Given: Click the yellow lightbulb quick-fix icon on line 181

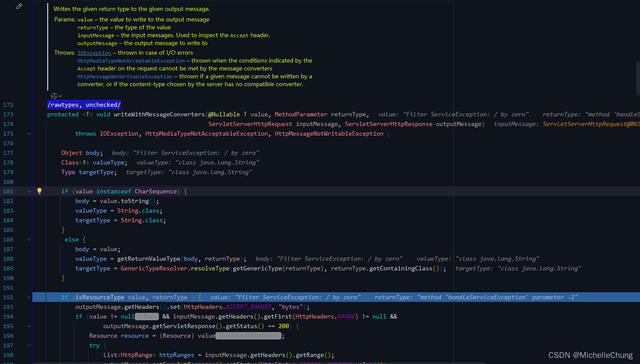Looking at the screenshot, I should coord(39,191).
